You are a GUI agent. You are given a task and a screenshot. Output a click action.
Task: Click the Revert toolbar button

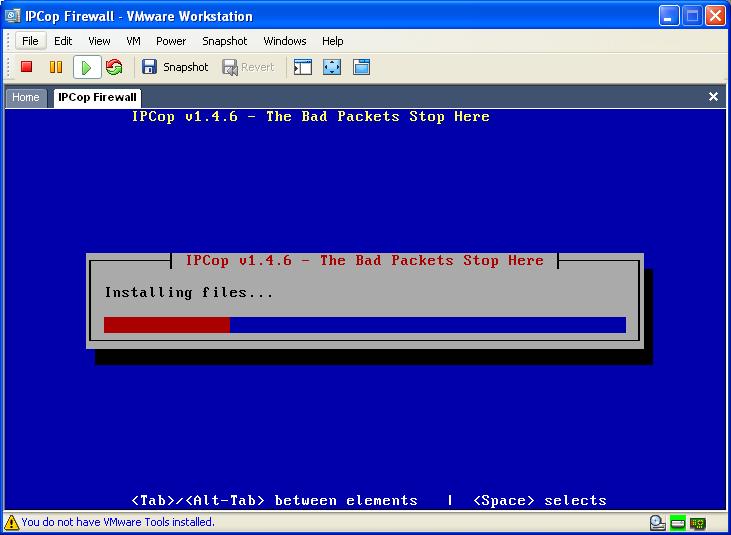point(248,67)
